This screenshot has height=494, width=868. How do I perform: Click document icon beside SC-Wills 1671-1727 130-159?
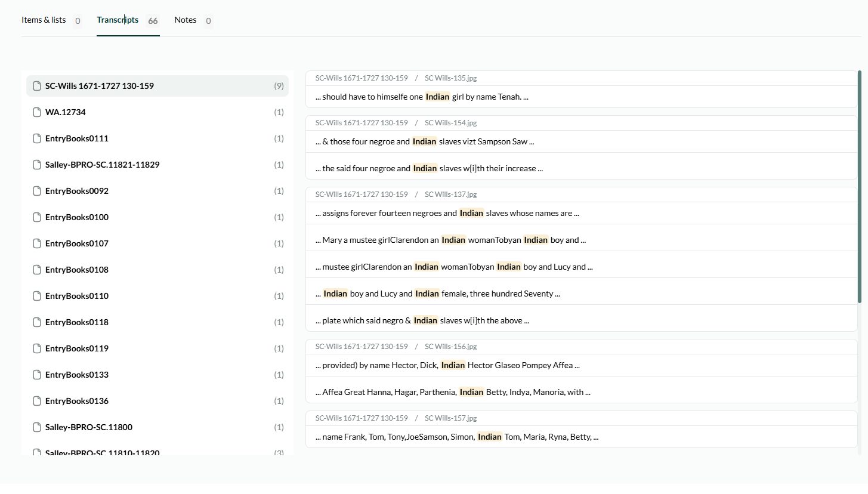tap(37, 86)
